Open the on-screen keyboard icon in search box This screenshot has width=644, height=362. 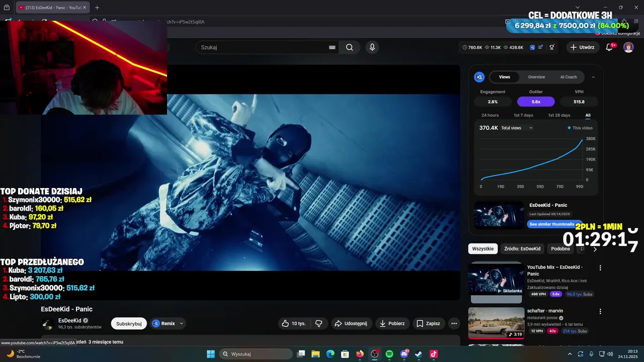coord(332,47)
